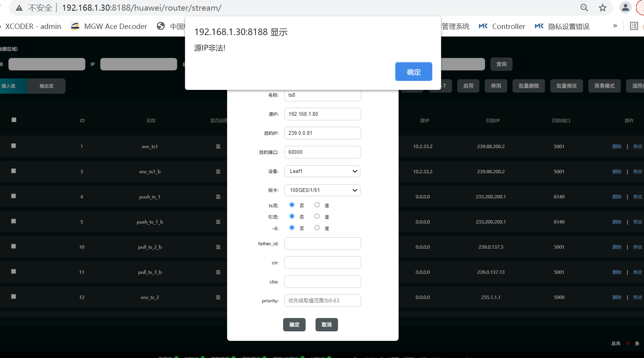This screenshot has height=358, width=644.
Task: Click the Controller bookmark's MK icon
Action: tap(483, 26)
